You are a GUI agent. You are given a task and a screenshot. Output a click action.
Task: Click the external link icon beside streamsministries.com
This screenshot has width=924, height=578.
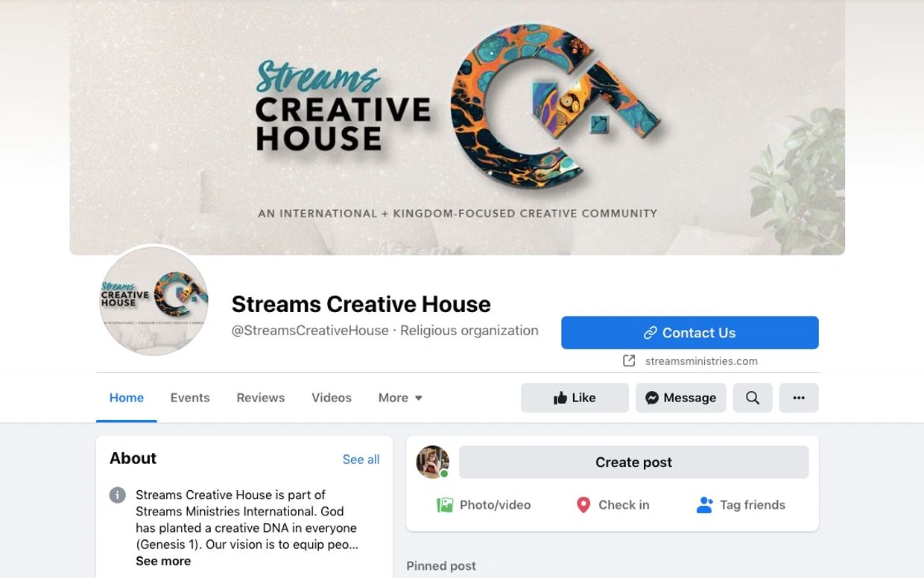[629, 361]
